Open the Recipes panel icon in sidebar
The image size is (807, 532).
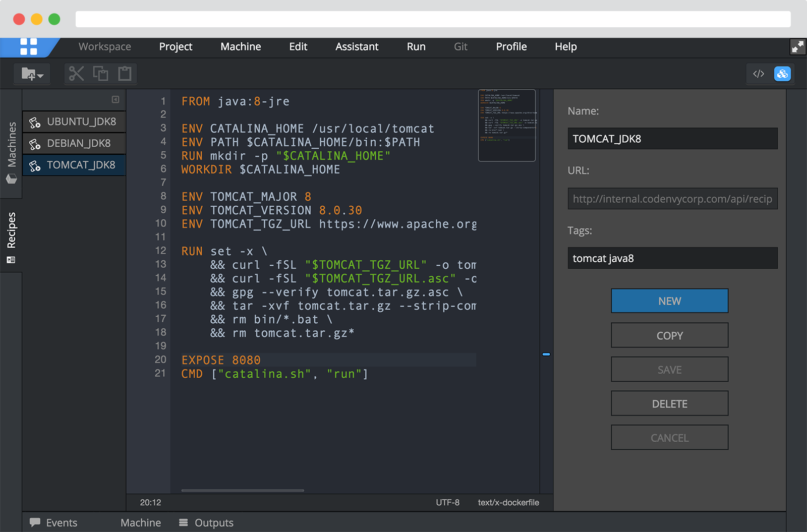(11, 259)
